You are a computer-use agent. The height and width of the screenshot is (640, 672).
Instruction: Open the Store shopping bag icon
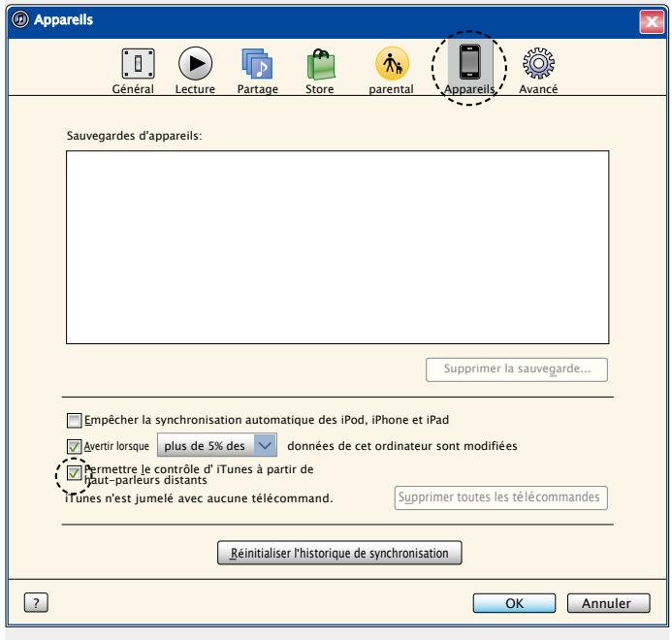coord(321,64)
